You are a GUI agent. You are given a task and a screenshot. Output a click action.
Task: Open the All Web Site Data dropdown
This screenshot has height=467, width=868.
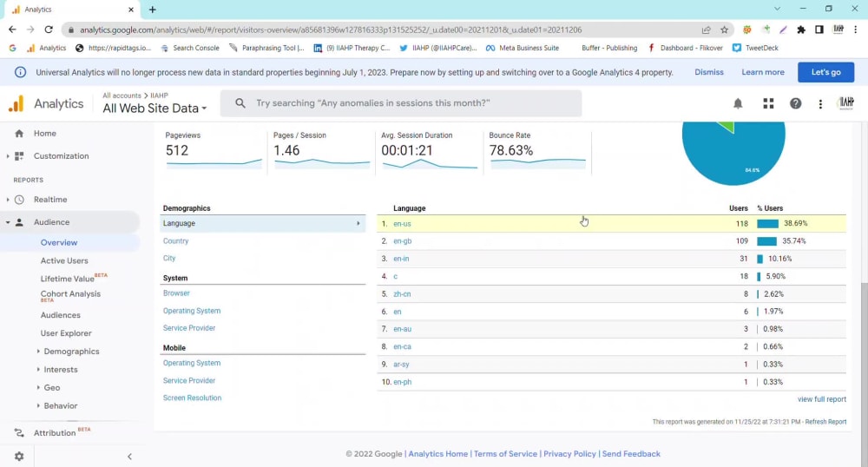click(155, 109)
